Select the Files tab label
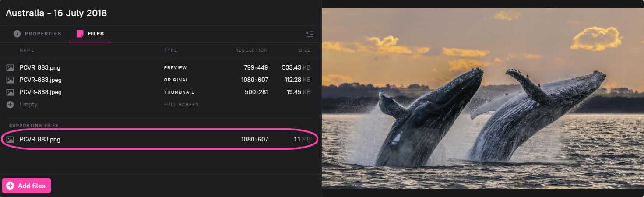Image resolution: width=644 pixels, height=197 pixels. click(x=95, y=34)
